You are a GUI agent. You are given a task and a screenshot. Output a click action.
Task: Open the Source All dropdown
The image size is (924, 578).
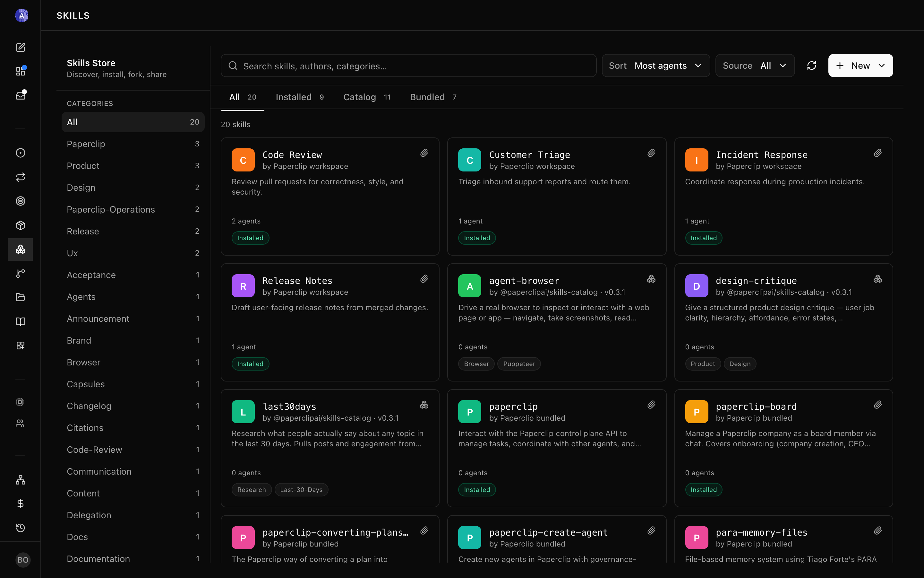[x=755, y=66]
